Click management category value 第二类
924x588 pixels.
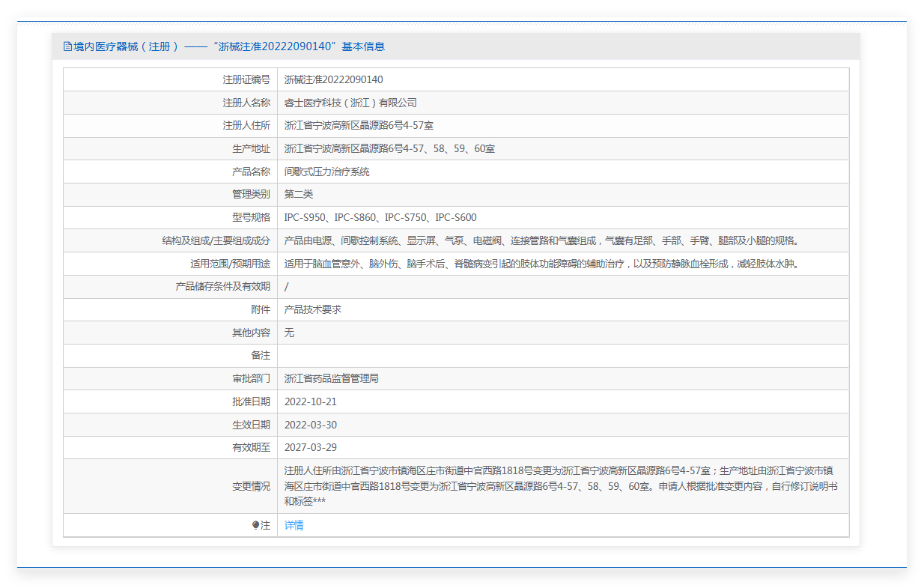click(x=299, y=195)
